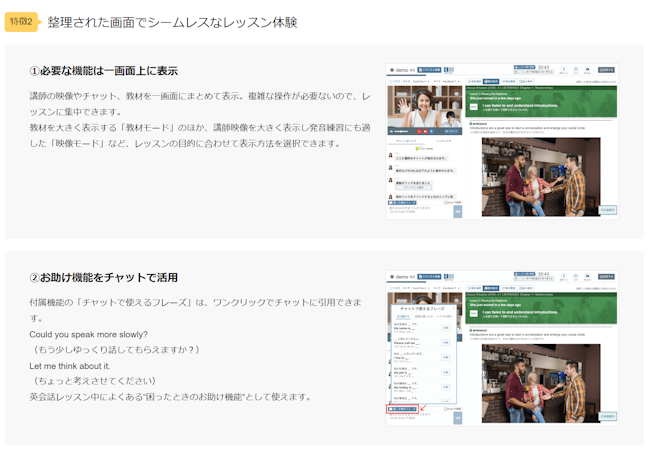This screenshot has width=650, height=451.
Task: Click red camera-off icon in section ① video bar
Action: pyautogui.click(x=425, y=131)
